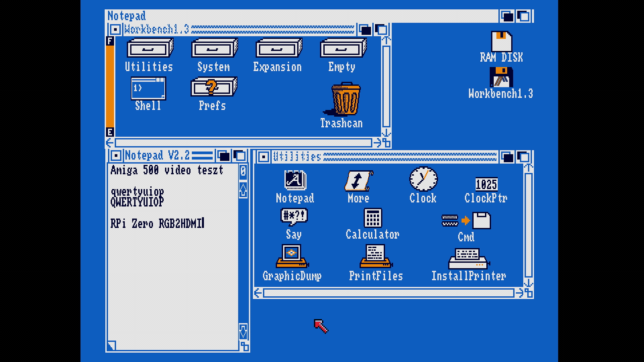644x362 pixels.
Task: Click the disk usage gauge bar
Action: tap(110, 86)
